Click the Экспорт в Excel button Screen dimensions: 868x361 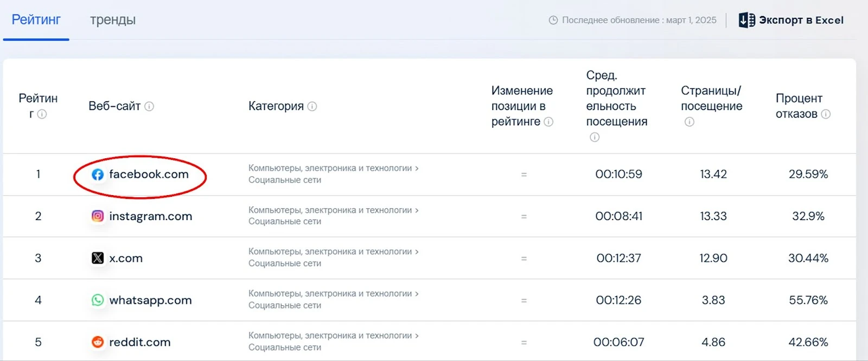[791, 20]
